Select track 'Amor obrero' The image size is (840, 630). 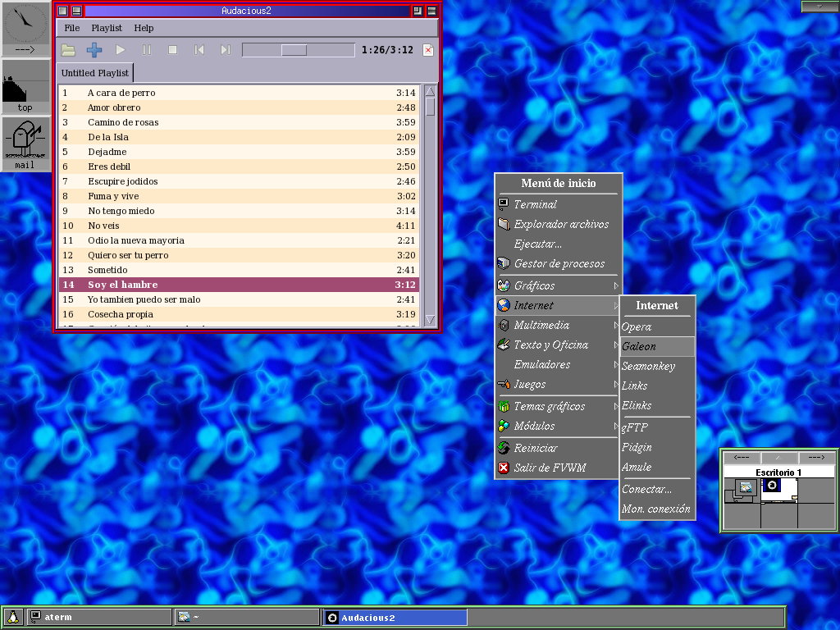[239, 107]
